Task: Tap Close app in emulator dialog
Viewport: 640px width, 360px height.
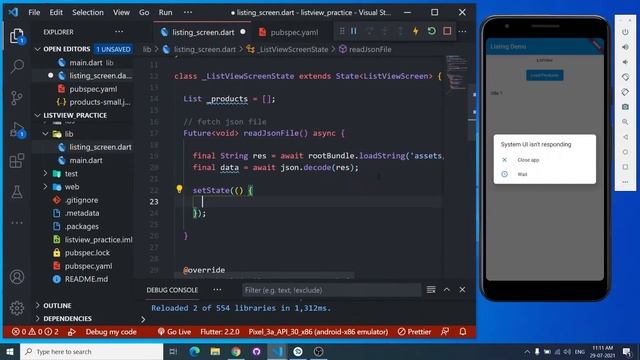Action: (528, 160)
